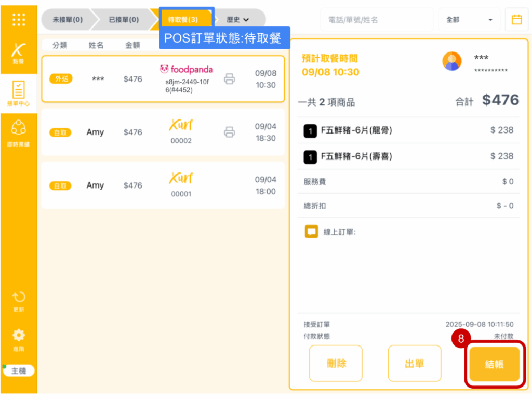Expand the 歷史 history dropdown
Screen dimensions: 532x399
[238, 20]
